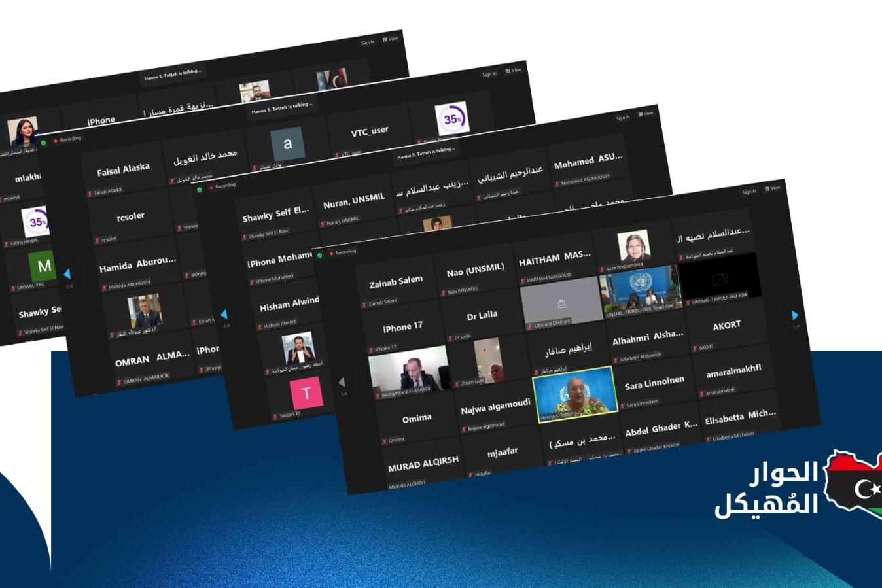882x588 pixels.
Task: Click Sign In in the frontmost meeting window
Action: [x=749, y=192]
